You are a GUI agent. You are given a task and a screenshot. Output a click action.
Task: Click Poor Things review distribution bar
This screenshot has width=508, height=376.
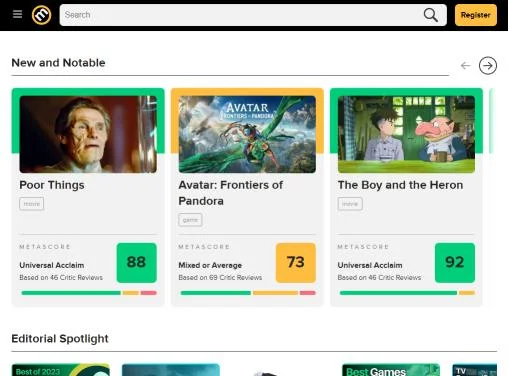click(x=89, y=293)
